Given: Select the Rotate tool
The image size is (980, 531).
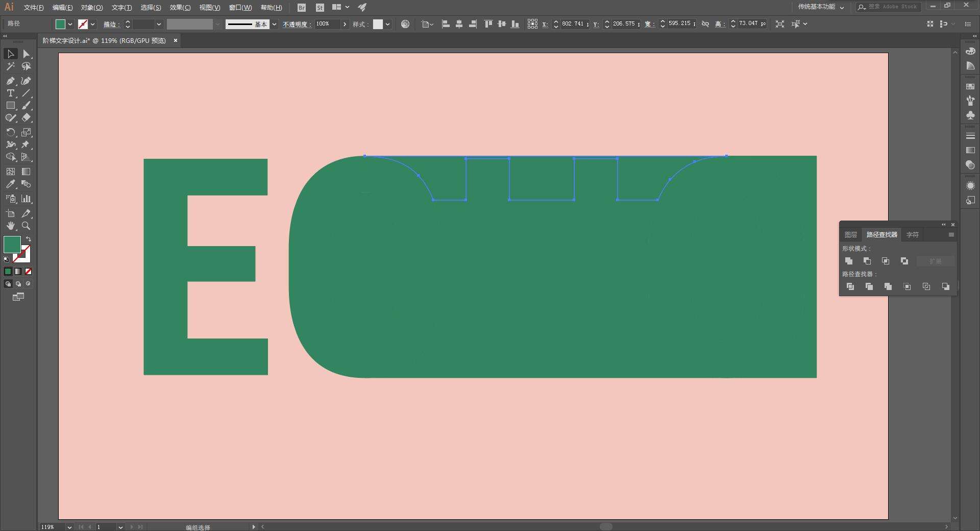Looking at the screenshot, I should pos(10,132).
